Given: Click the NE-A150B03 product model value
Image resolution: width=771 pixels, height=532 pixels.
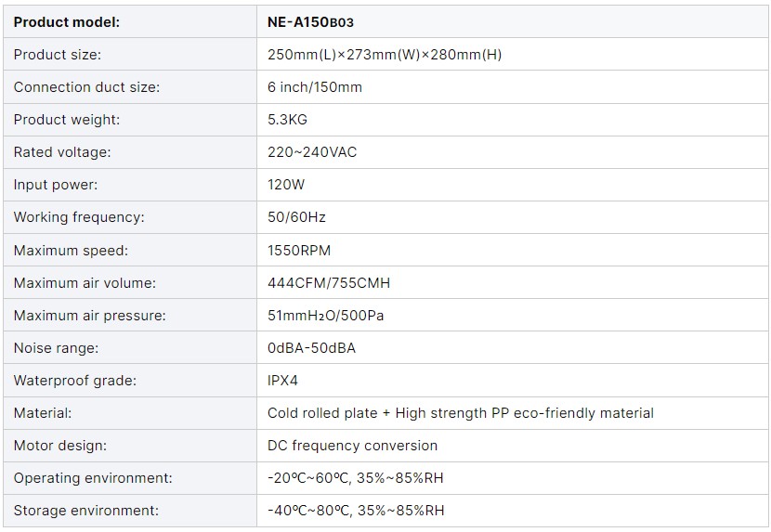Looking at the screenshot, I should pyautogui.click(x=310, y=22).
